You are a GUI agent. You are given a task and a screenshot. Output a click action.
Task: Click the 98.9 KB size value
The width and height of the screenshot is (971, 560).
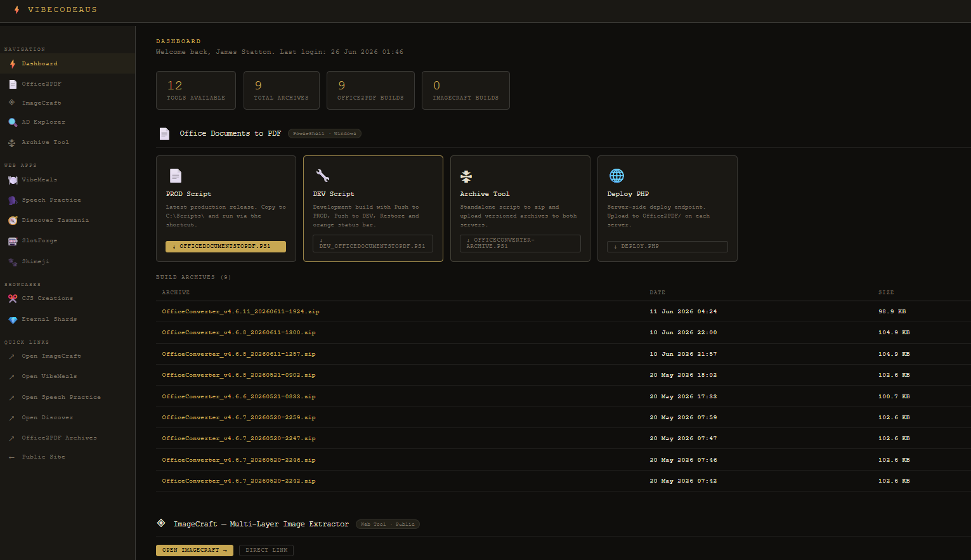click(892, 312)
